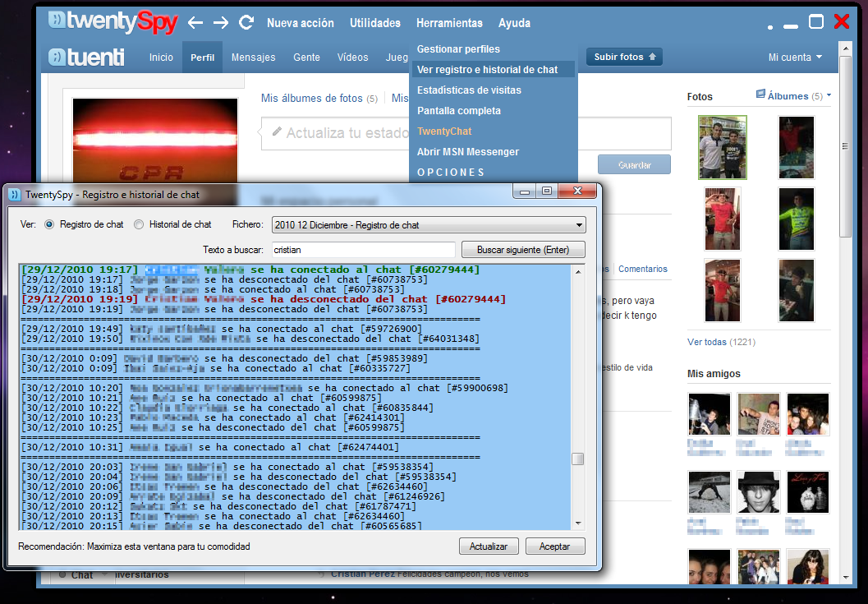This screenshot has width=868, height=604.
Task: Click the small dot tray button in TwentySpy title bar
Action: pyautogui.click(x=770, y=26)
